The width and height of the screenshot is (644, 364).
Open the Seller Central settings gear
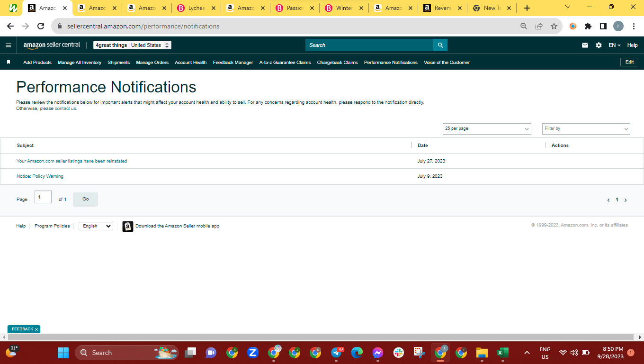(599, 45)
